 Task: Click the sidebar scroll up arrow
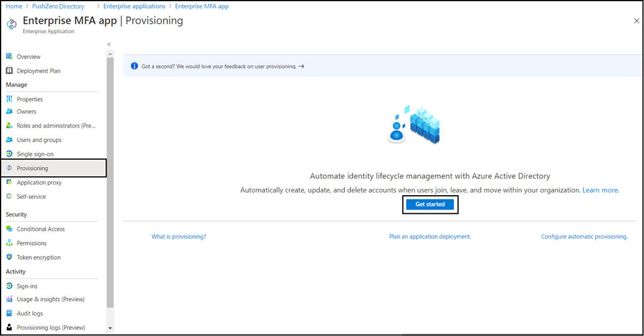point(110,54)
